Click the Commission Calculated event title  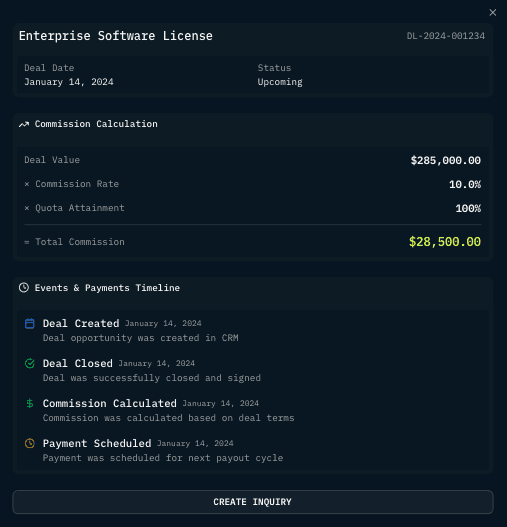click(110, 403)
